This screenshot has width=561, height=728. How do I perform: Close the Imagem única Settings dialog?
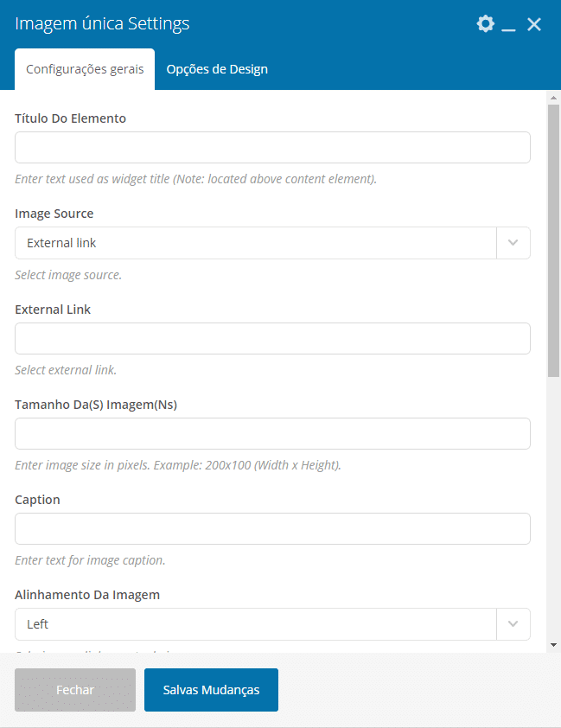point(534,24)
